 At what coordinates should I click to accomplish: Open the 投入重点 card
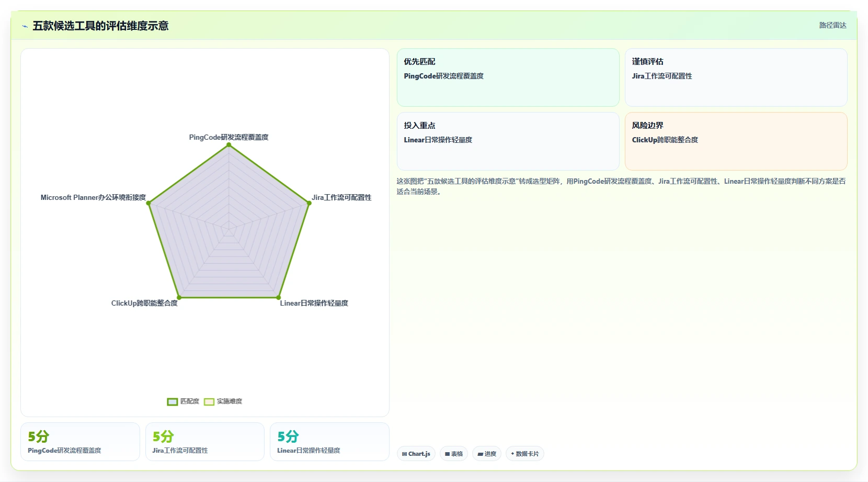tap(508, 141)
